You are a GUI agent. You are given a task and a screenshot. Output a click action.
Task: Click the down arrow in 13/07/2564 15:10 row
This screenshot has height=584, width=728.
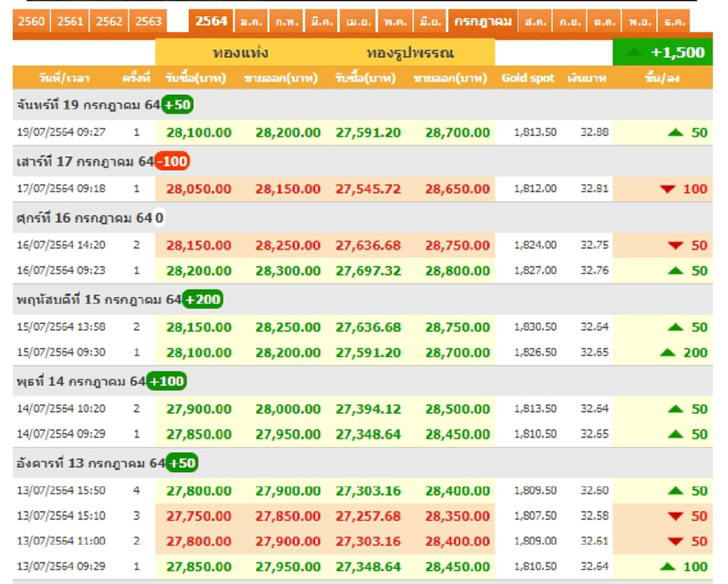(675, 517)
